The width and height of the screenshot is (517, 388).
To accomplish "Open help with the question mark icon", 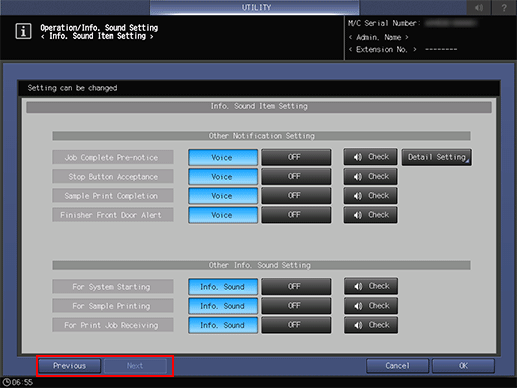I will pos(504,7).
